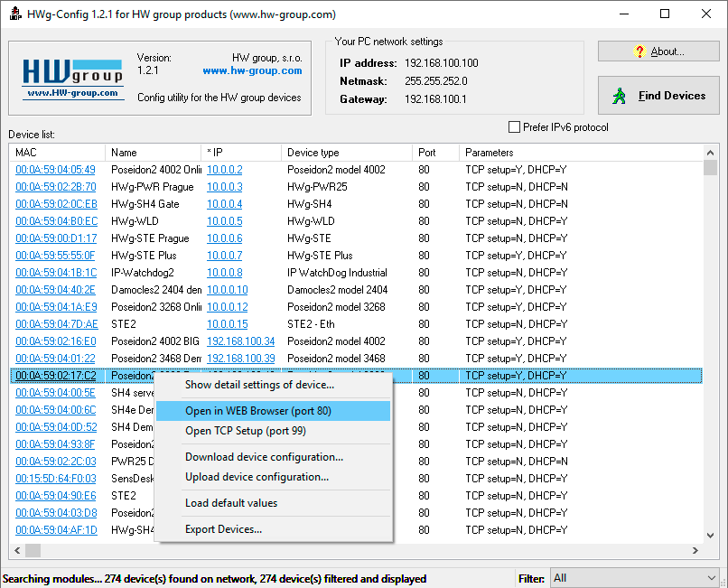The image size is (728, 588).
Task: Click horizontal scrollbar right arrow
Action: pyautogui.click(x=695, y=550)
